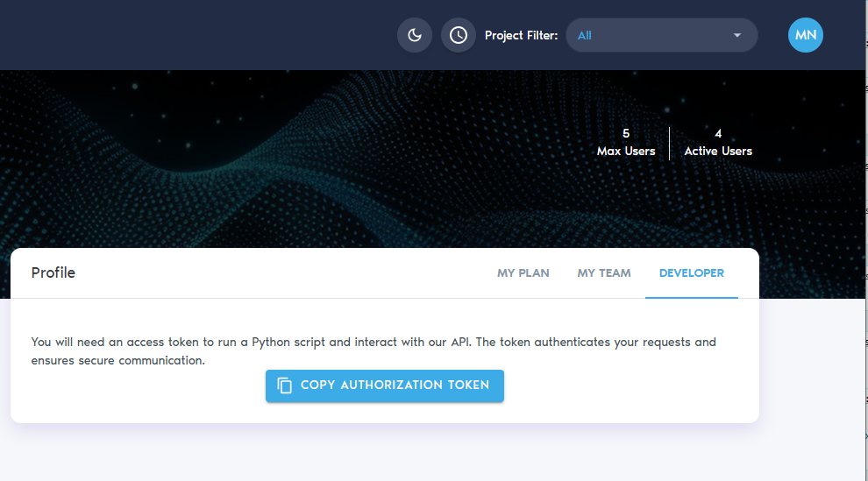Click the Profile heading
868x481 pixels.
tap(53, 273)
